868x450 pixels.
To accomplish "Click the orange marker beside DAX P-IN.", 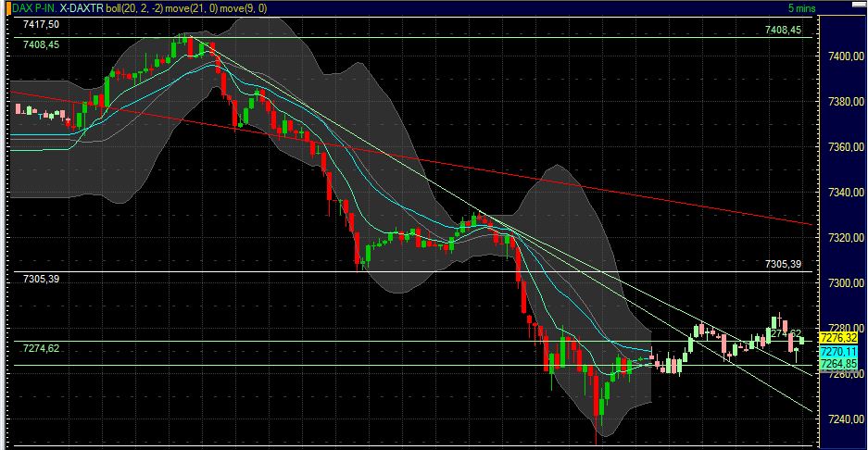I will click(8, 8).
